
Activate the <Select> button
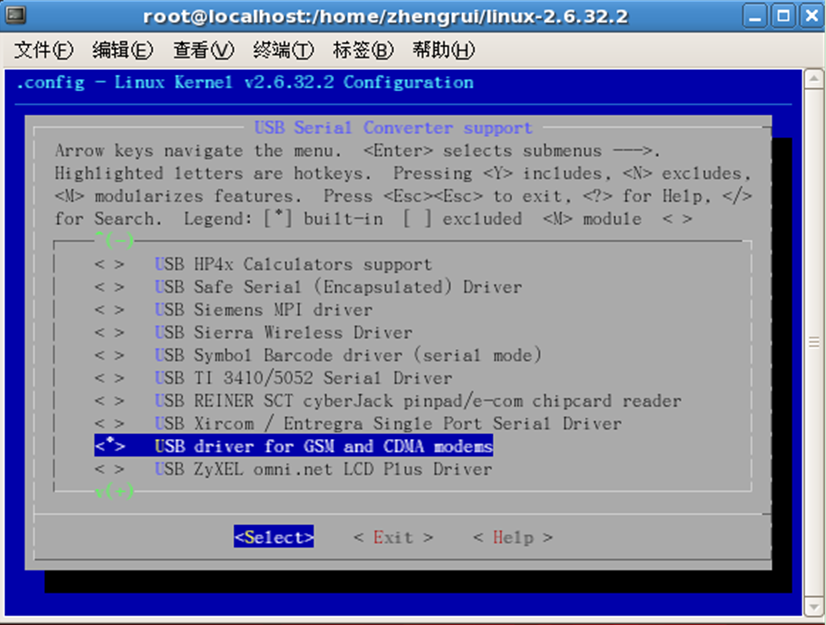coord(272,537)
